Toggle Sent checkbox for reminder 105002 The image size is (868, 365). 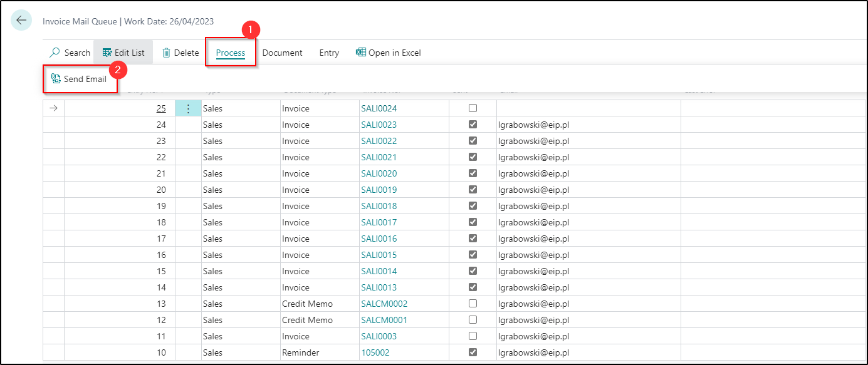pyautogui.click(x=473, y=352)
